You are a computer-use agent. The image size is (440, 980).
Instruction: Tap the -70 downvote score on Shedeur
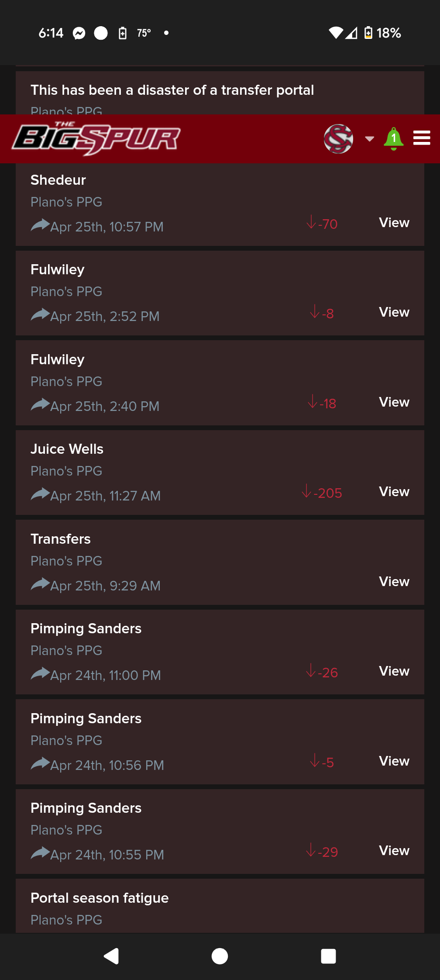click(x=322, y=224)
